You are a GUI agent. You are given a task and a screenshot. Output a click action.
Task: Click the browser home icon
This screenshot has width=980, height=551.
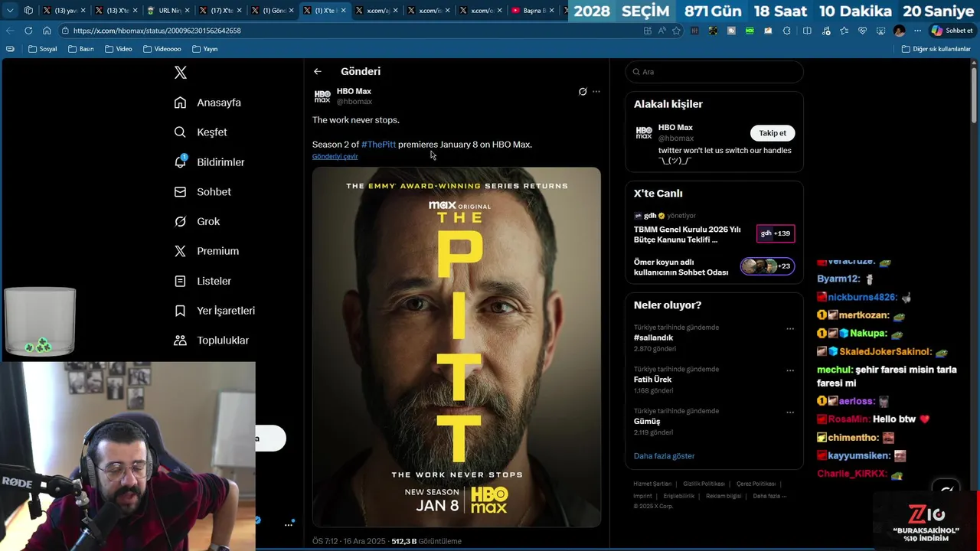tap(47, 31)
